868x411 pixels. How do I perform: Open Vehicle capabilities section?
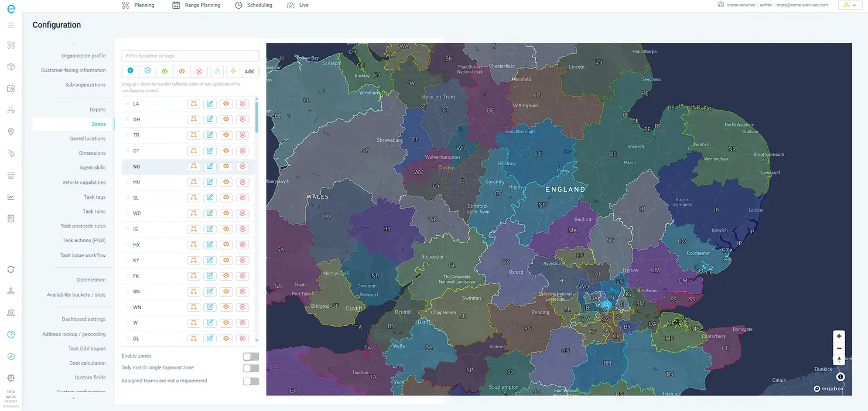pos(84,182)
